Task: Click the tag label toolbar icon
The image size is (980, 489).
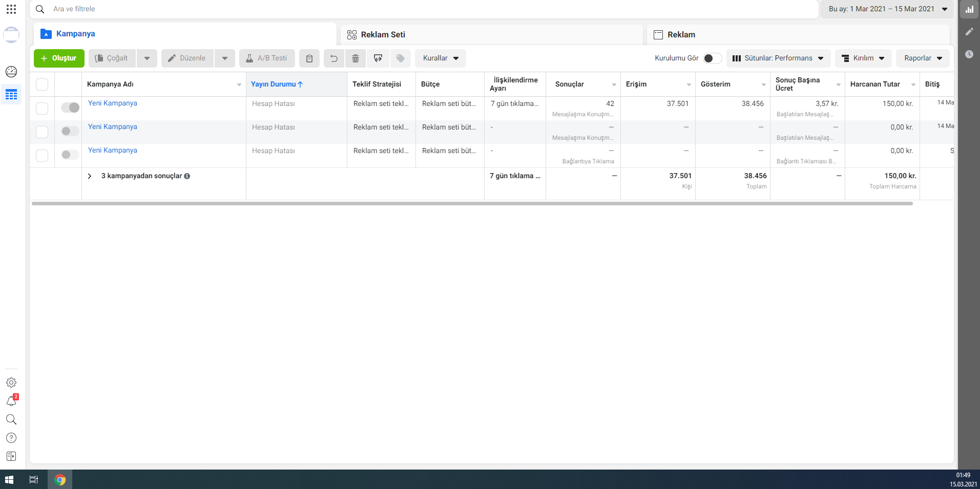Action: click(401, 58)
